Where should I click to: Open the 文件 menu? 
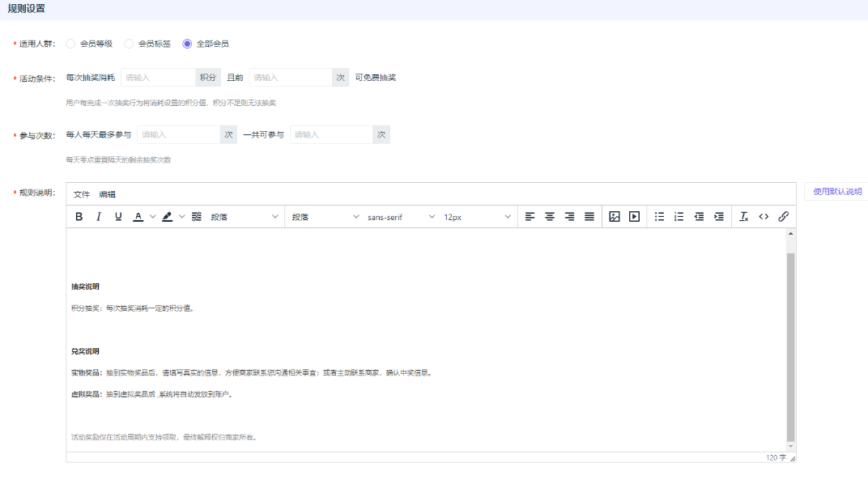(82, 194)
